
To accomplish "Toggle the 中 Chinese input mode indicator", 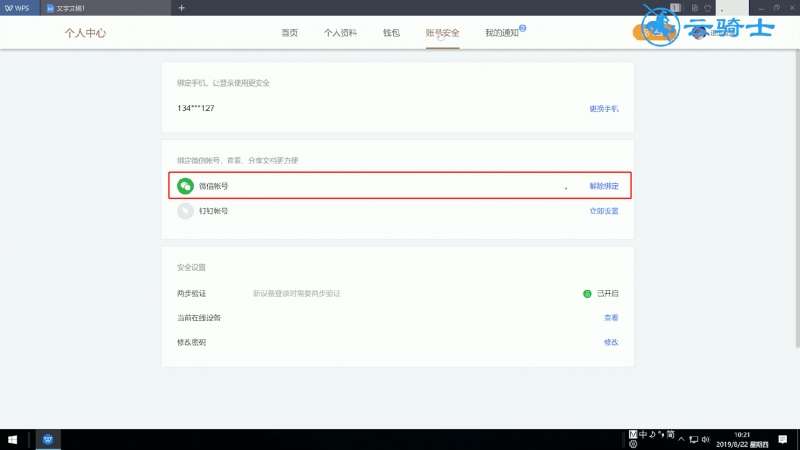I will click(x=643, y=434).
